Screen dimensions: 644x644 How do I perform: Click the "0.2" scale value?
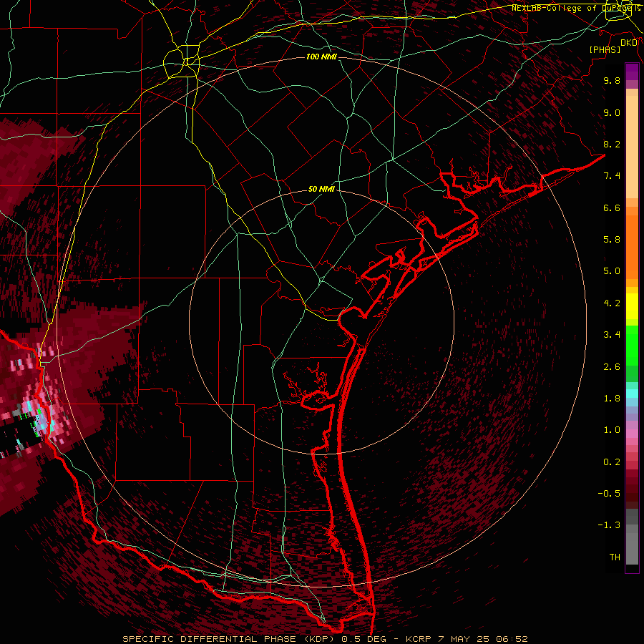point(612,462)
